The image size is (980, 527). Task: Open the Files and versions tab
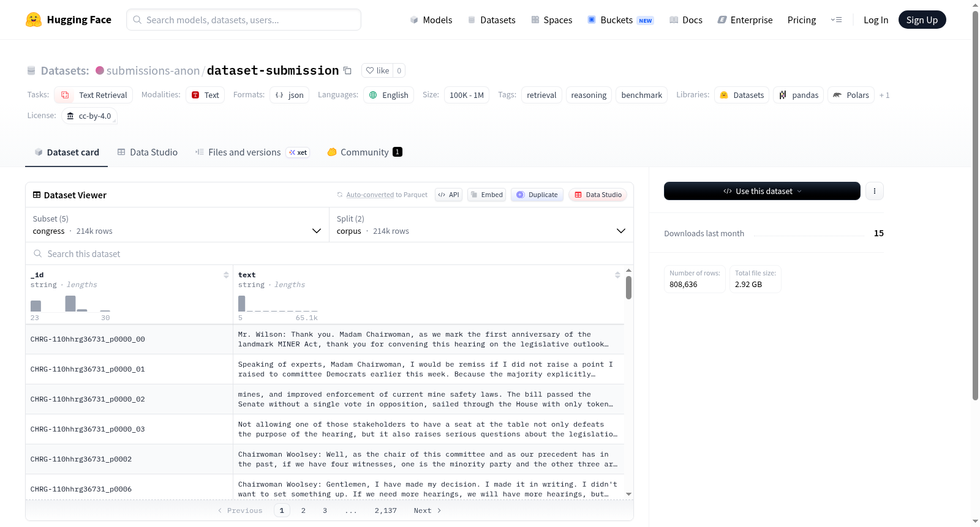pyautogui.click(x=252, y=152)
